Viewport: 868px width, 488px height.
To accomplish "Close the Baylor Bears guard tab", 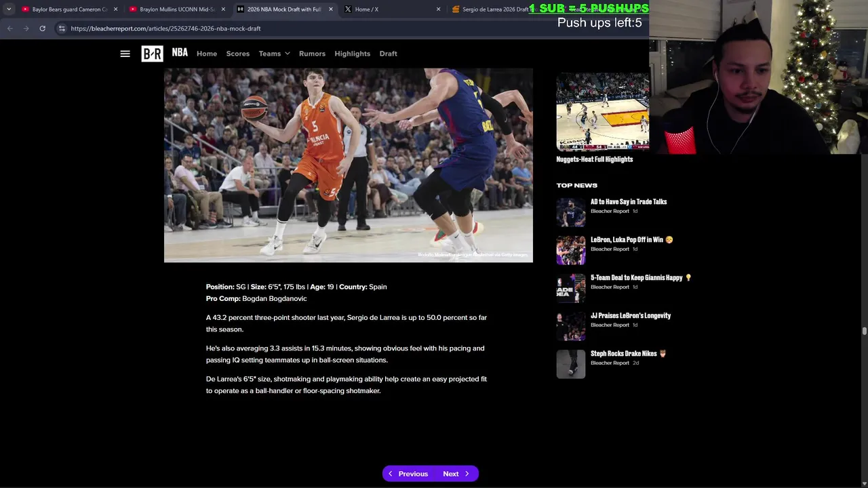I will coord(115,9).
